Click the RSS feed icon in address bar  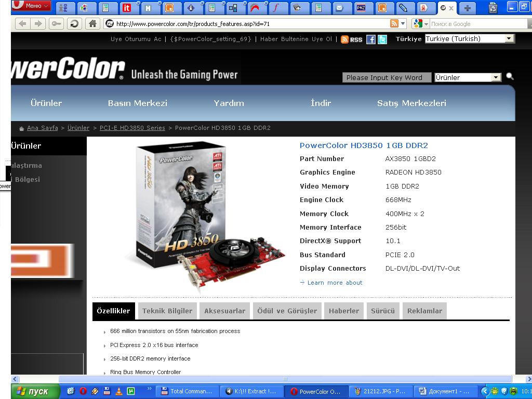[394, 24]
